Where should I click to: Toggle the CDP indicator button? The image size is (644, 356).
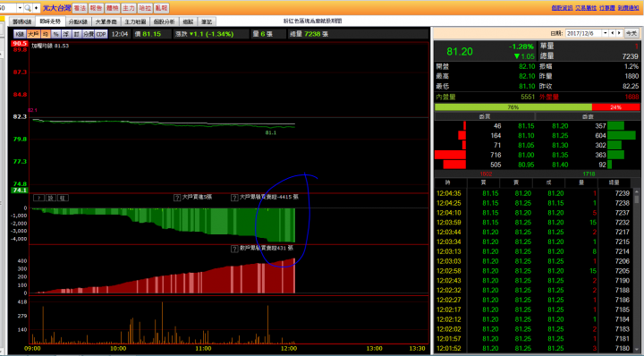click(101, 34)
